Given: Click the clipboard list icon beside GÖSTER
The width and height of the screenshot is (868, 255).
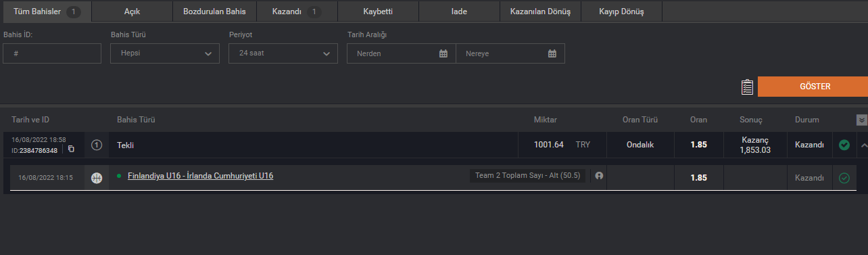Looking at the screenshot, I should (x=747, y=87).
